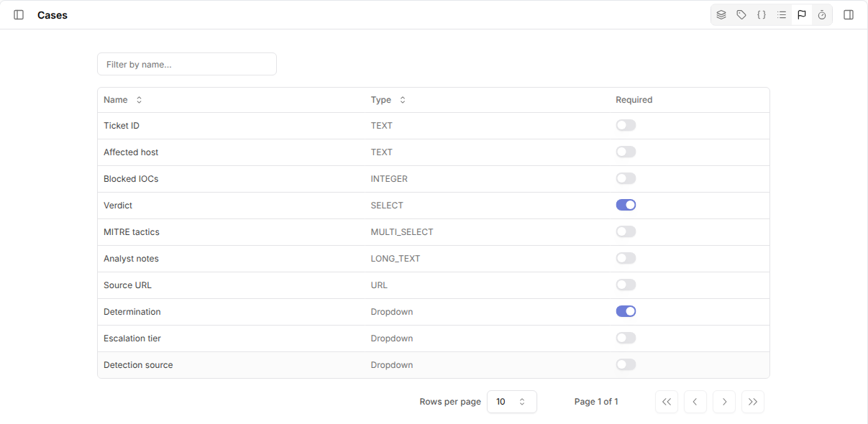Sort the table by Name column
Viewport: 868px width, 424px height.
pos(123,100)
